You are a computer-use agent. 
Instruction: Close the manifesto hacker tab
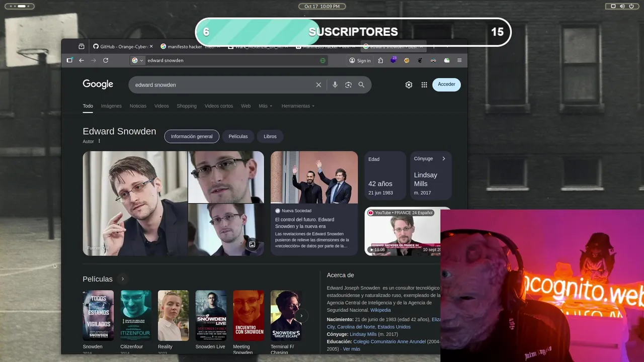coord(218,46)
